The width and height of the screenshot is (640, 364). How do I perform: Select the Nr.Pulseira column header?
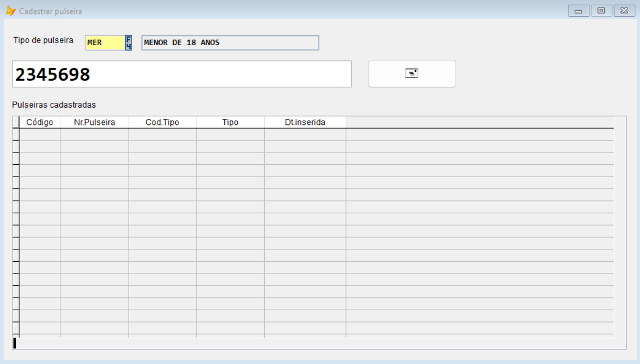click(x=94, y=122)
